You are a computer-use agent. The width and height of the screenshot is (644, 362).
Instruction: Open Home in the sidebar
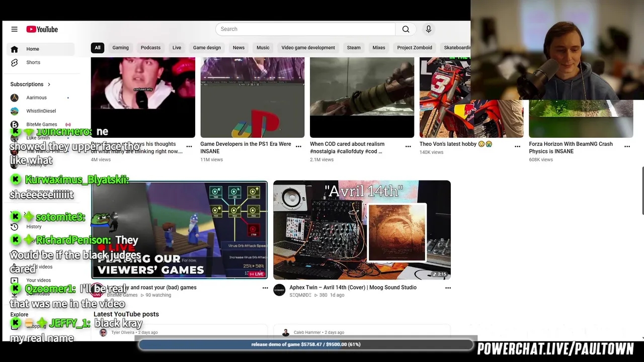[x=40, y=49]
